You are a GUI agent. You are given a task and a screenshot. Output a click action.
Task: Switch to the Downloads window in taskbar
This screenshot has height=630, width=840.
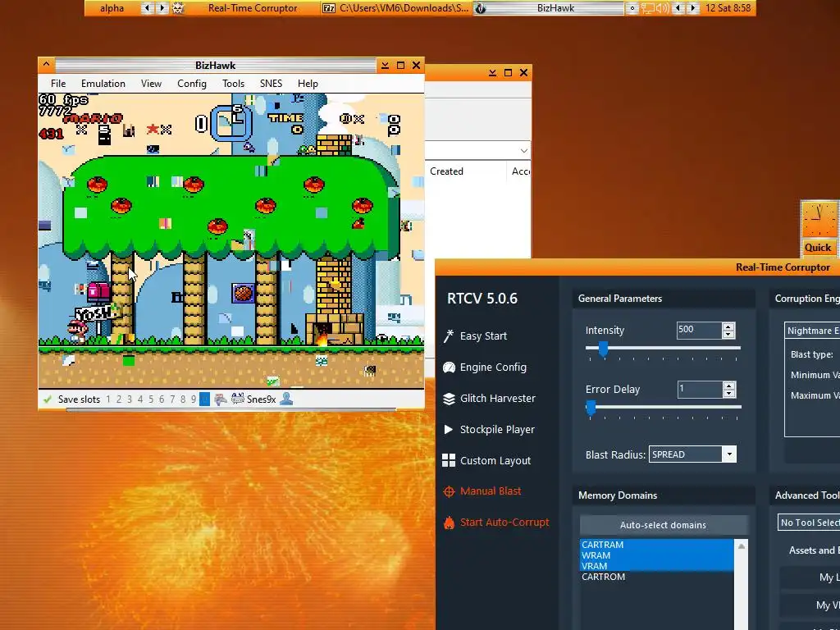(397, 8)
